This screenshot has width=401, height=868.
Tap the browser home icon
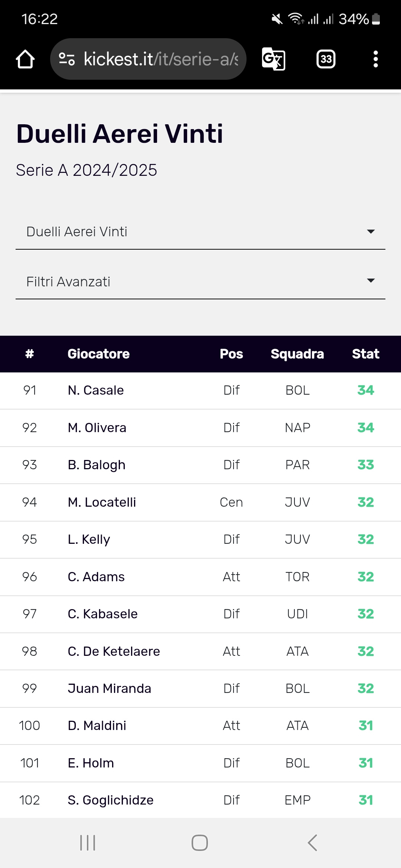25,59
